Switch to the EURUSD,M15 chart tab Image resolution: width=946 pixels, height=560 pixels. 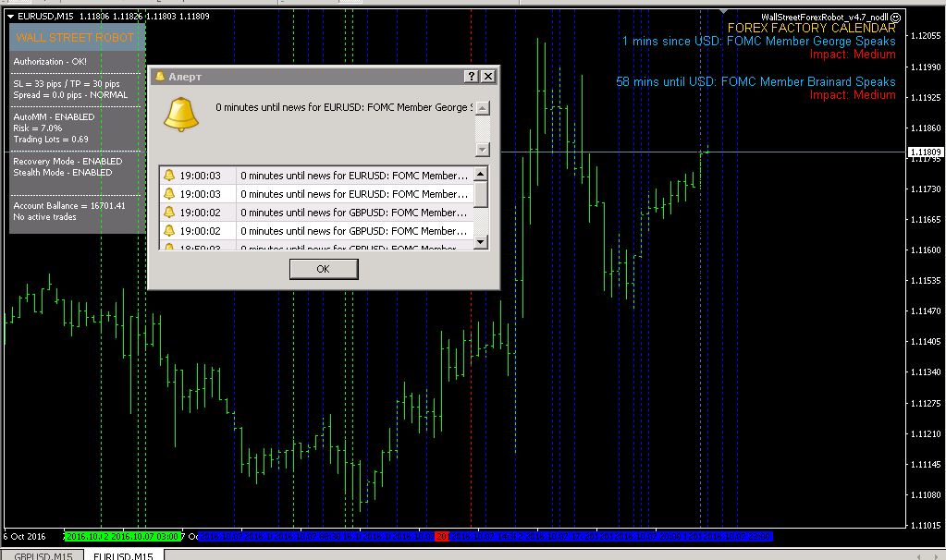[123, 555]
